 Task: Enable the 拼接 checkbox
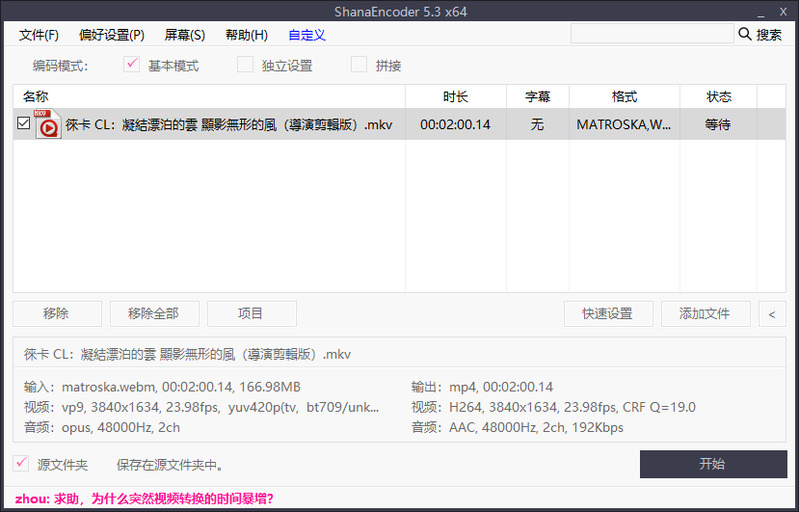[x=359, y=66]
